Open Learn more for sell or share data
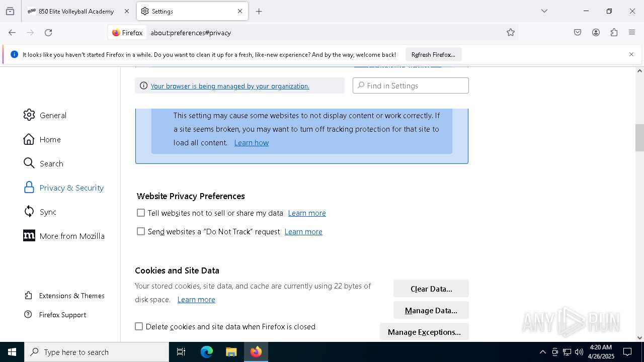644x362 pixels. [307, 213]
